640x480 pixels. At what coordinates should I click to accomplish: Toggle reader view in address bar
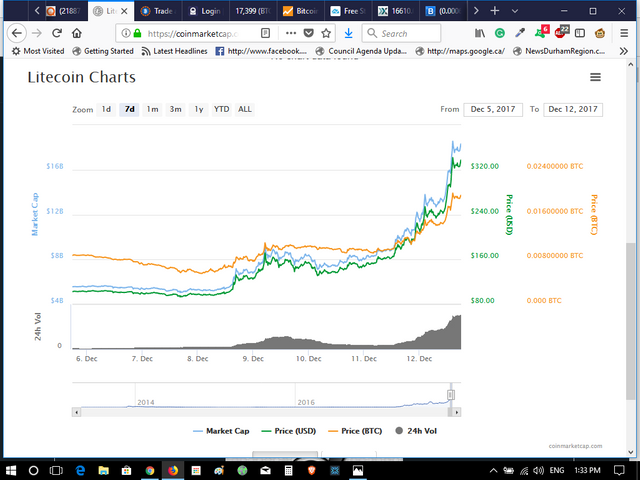coord(265,33)
